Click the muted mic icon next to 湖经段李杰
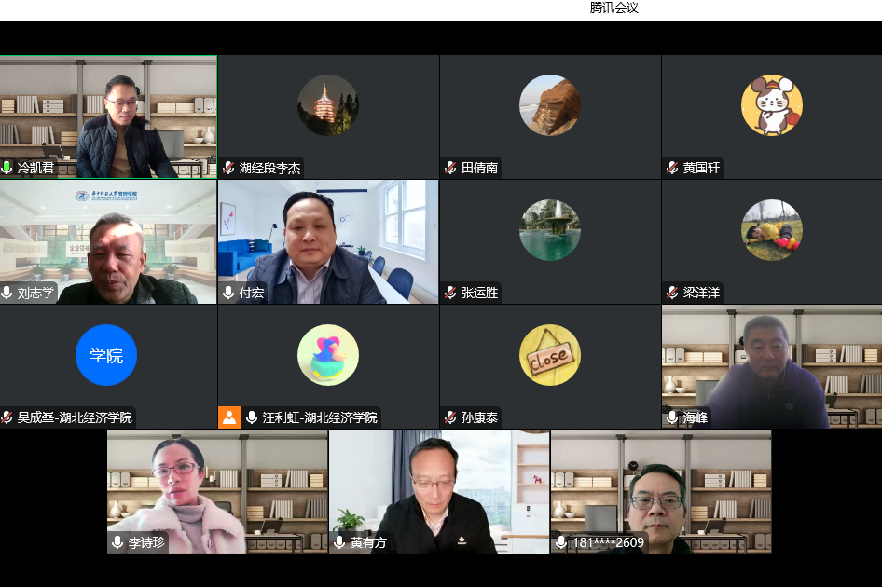This screenshot has width=882, height=588. 228,168
